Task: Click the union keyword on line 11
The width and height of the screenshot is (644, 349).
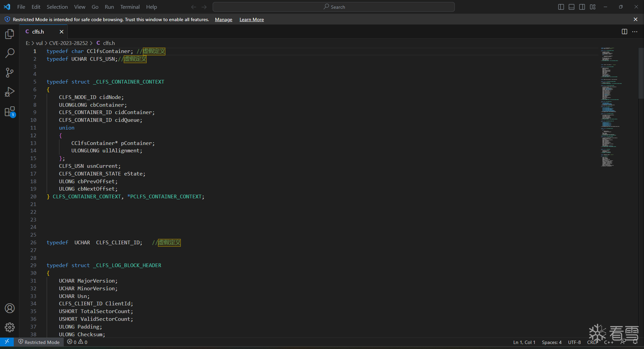Action: tap(67, 128)
